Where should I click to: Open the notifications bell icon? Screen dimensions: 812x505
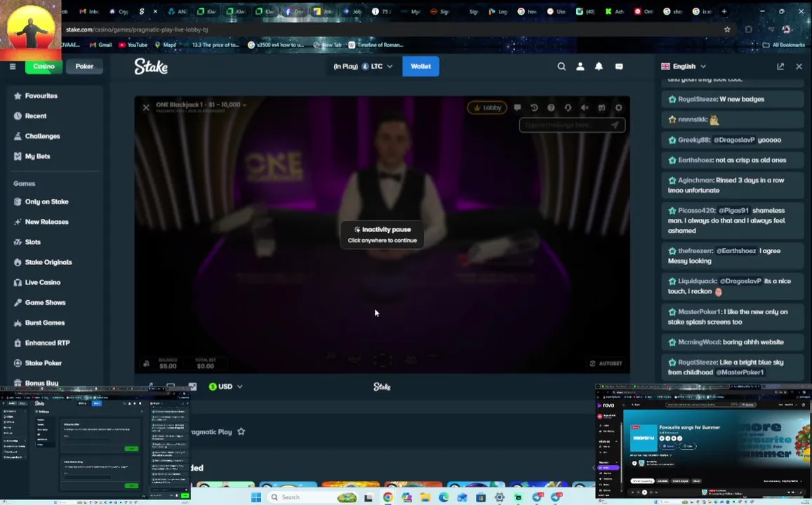click(599, 66)
